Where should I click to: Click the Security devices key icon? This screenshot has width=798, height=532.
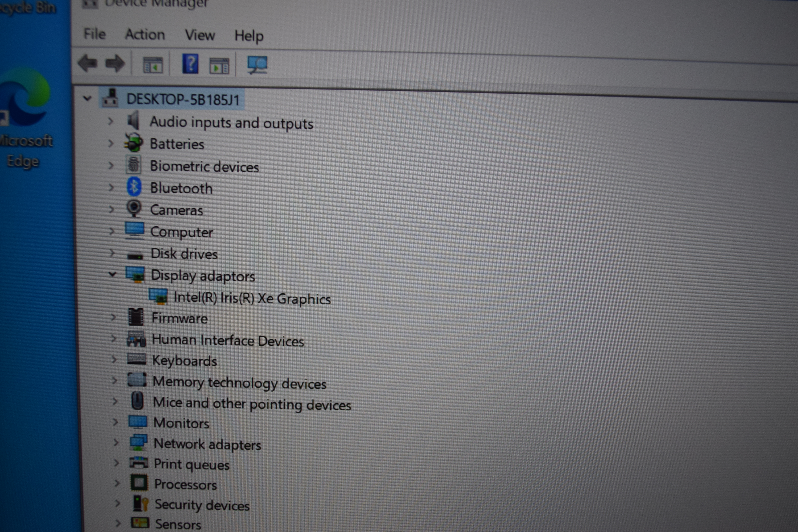coord(141,504)
